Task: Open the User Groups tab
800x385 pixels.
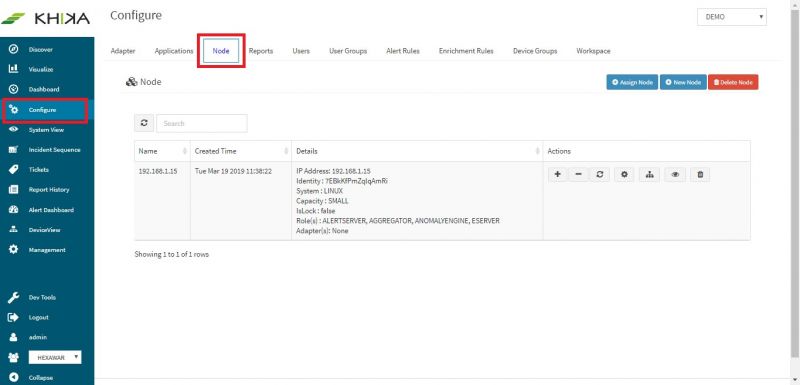Action: 348,51
